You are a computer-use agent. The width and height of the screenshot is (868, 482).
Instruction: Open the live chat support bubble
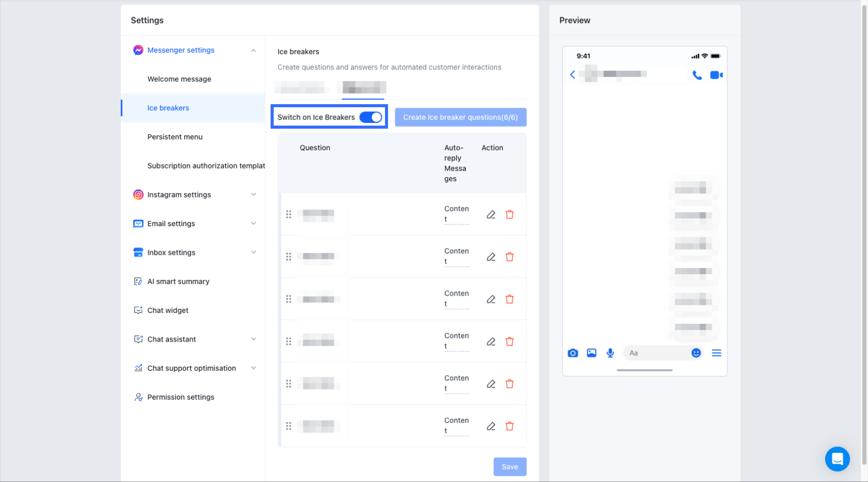[837, 459]
